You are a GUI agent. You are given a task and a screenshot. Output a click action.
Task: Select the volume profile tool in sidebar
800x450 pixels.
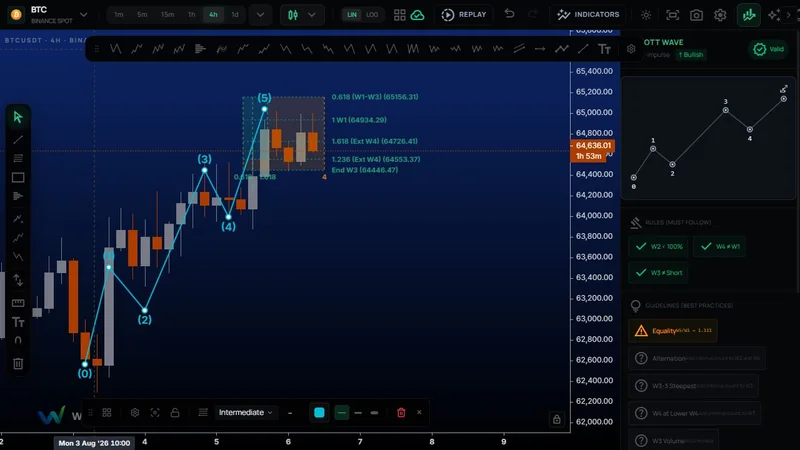(18, 196)
